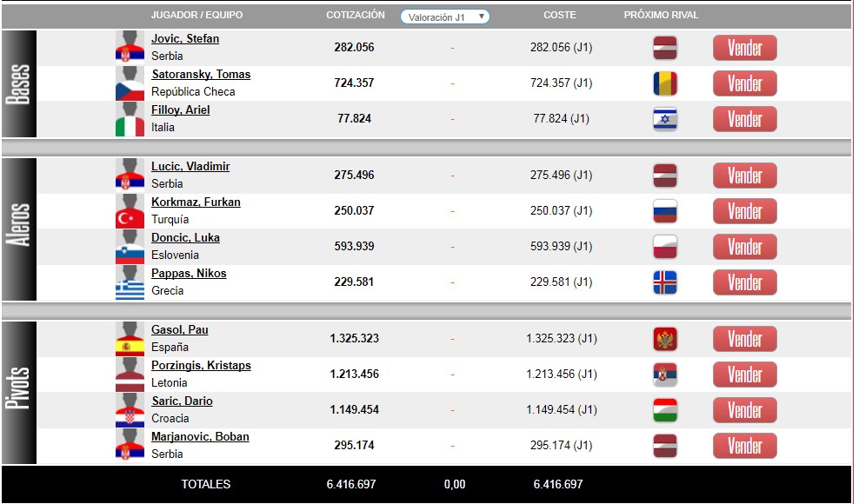Viewport: 859px width, 504px height.
Task: Select the Bases position tab
Action: coord(19,84)
